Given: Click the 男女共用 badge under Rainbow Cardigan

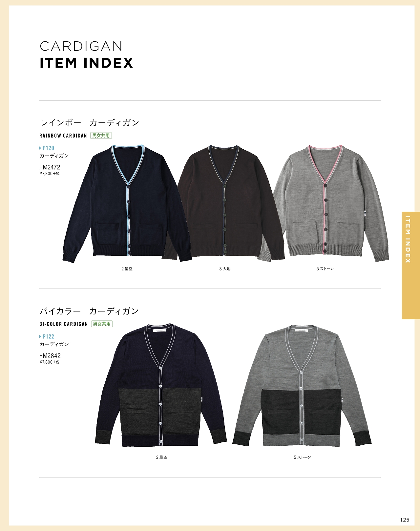Looking at the screenshot, I should click(x=101, y=136).
